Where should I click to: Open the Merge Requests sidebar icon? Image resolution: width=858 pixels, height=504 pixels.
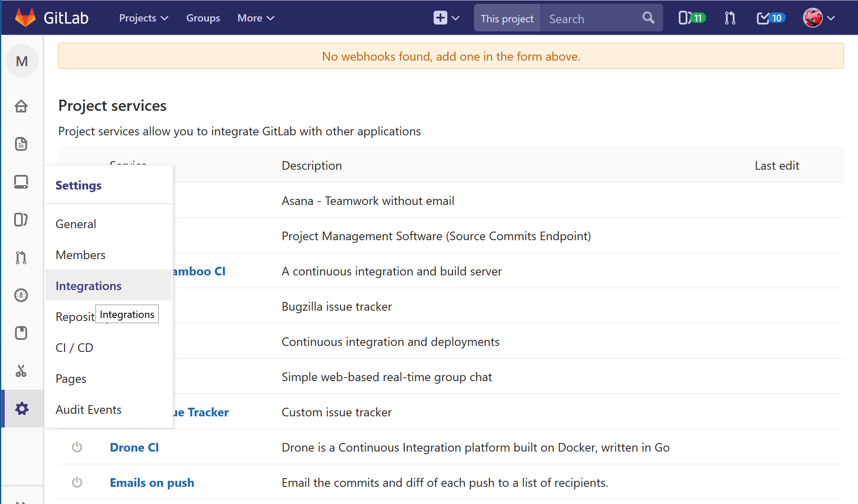21,257
